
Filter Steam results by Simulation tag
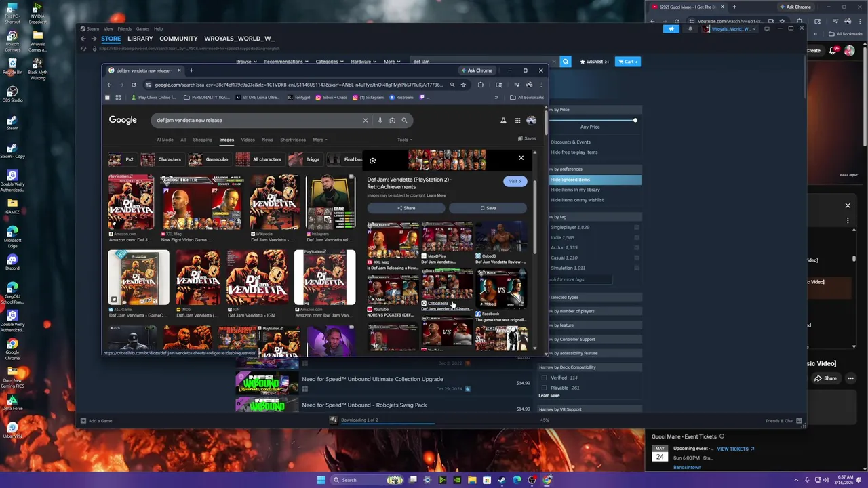(594, 268)
